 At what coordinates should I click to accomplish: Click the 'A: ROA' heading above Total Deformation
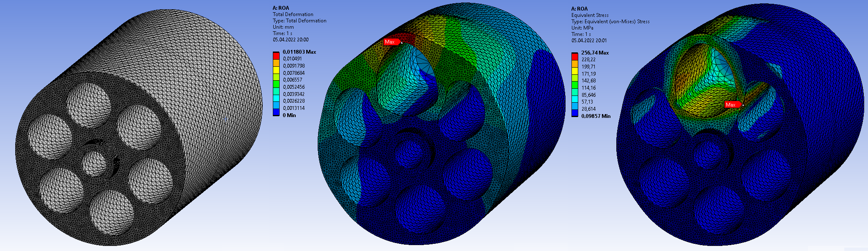[281, 8]
